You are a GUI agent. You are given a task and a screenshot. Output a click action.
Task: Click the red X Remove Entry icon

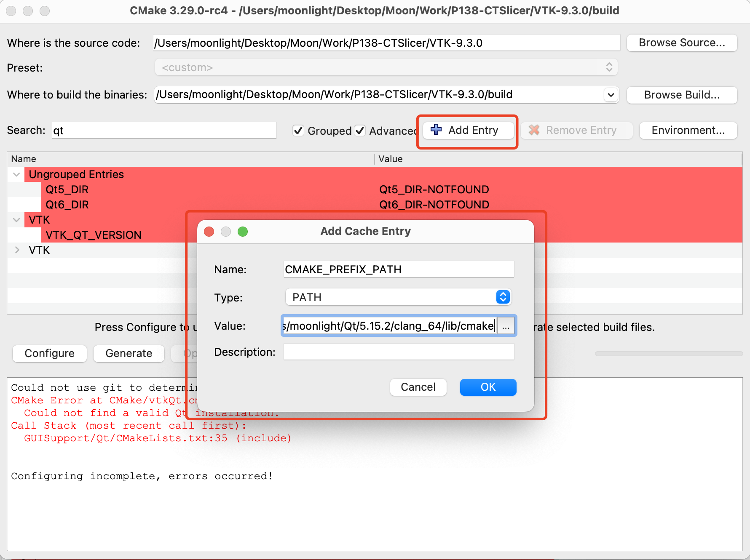click(534, 130)
